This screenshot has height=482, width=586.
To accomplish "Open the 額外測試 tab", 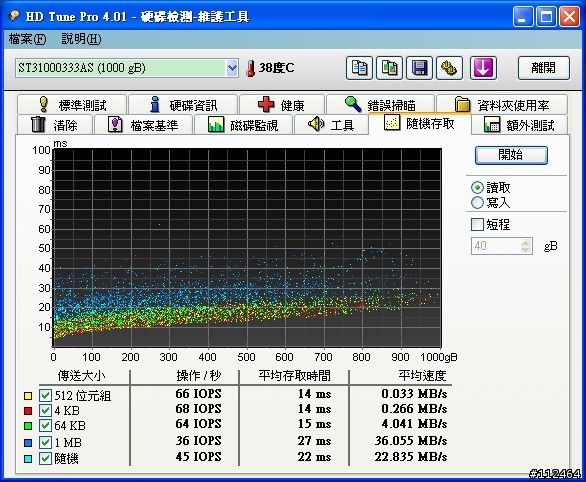I will (x=519, y=124).
